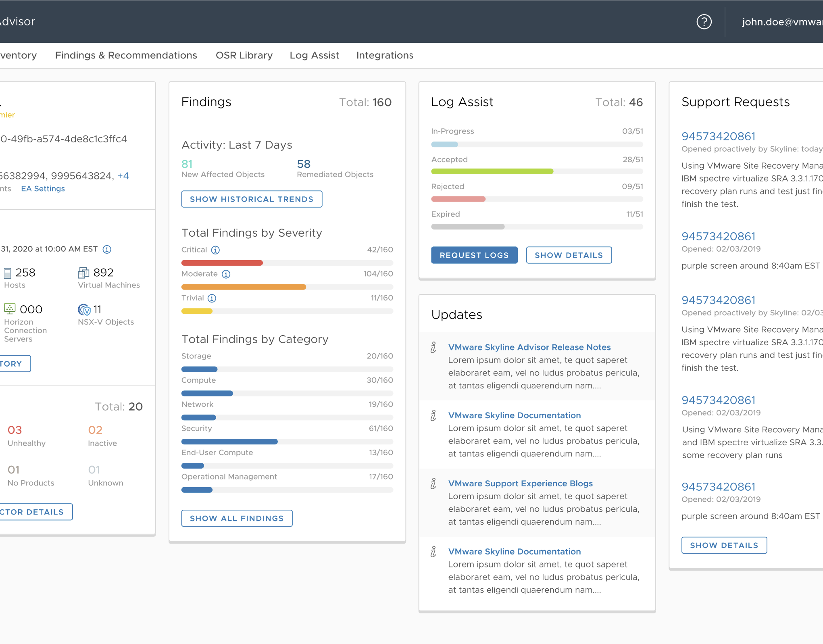Viewport: 823px width, 644px height.
Task: Click info icon next to Critical severity
Action: pos(215,250)
